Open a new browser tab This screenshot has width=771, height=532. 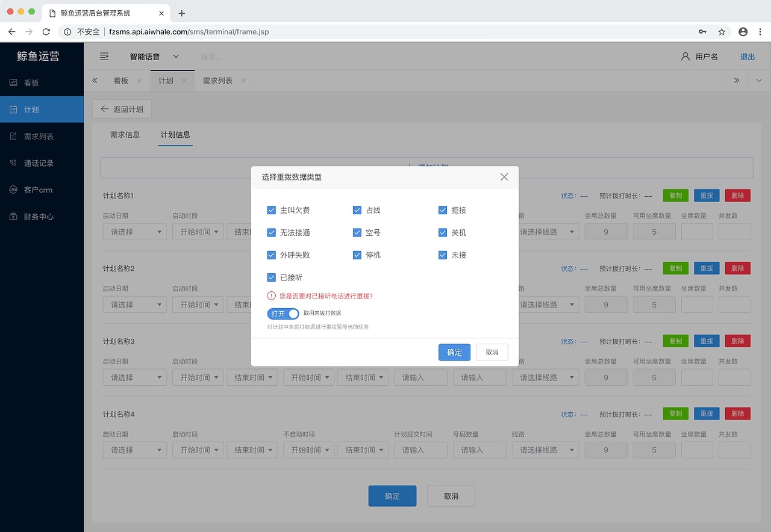coord(182,13)
